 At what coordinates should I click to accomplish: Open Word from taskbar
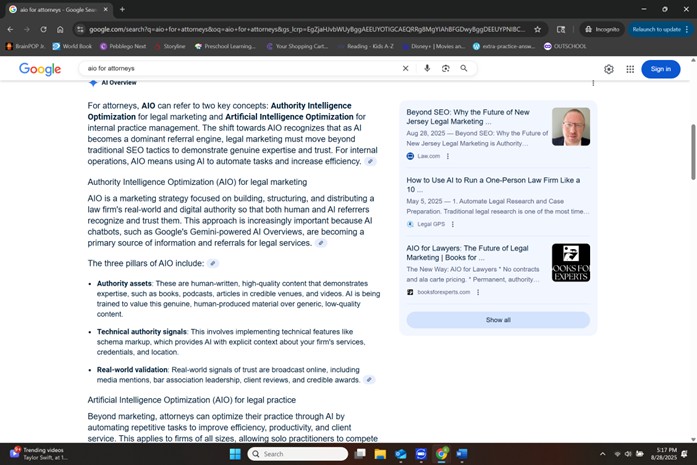pyautogui.click(x=462, y=454)
